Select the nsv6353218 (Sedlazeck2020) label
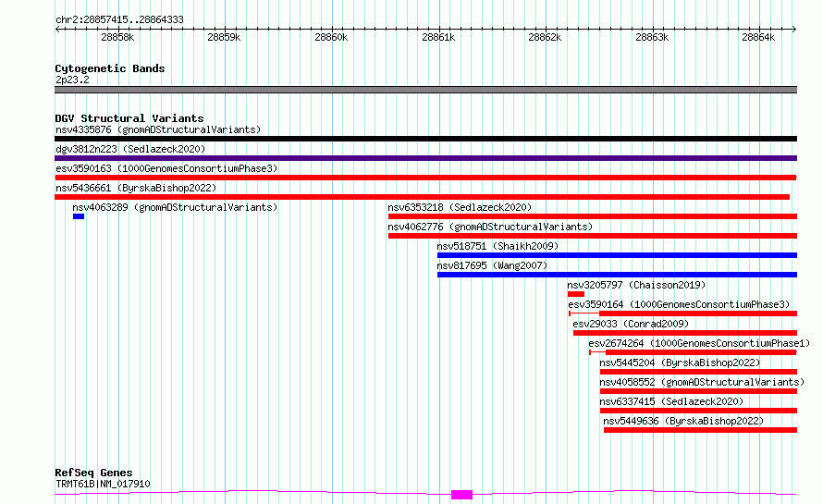823x504 pixels. point(460,207)
